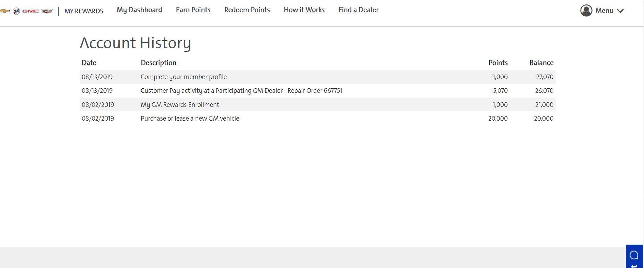
Task: Select the Complete your member profile row
Action: [184, 77]
